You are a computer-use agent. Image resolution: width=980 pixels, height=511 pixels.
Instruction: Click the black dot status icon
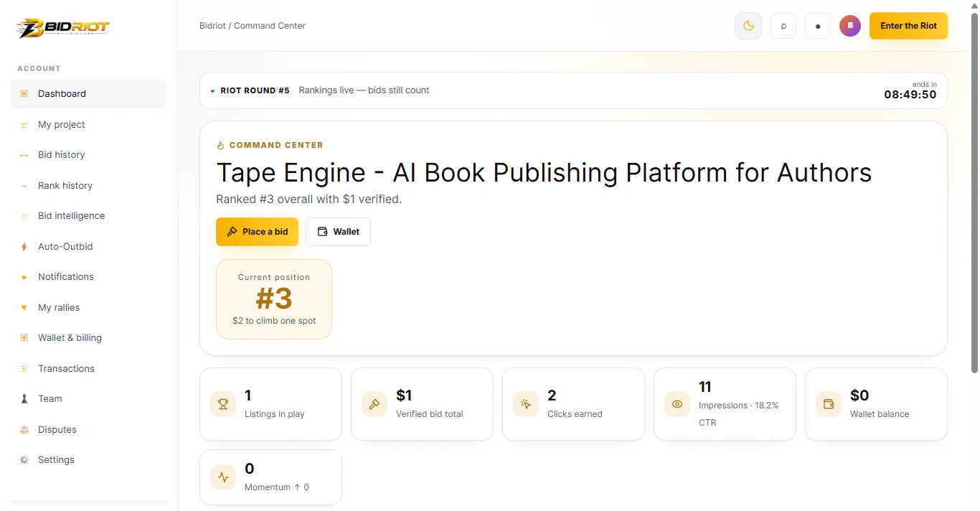coord(818,26)
